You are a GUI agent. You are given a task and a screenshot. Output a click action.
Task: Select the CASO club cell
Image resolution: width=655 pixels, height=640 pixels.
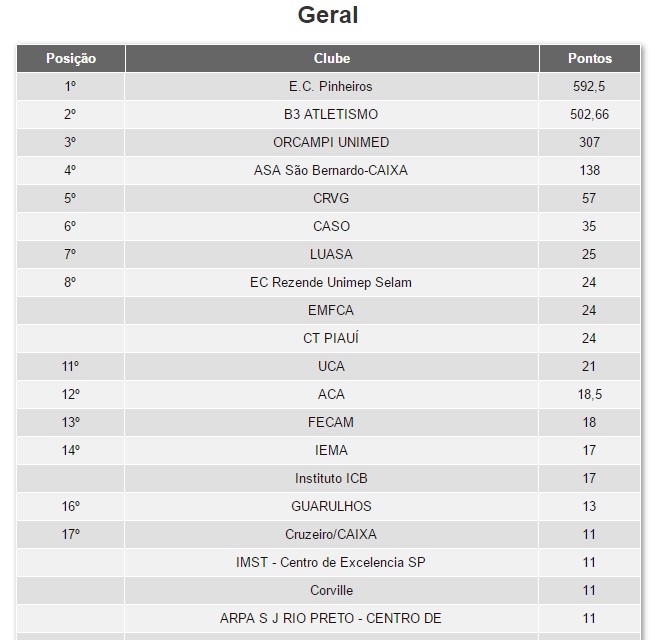(x=331, y=227)
